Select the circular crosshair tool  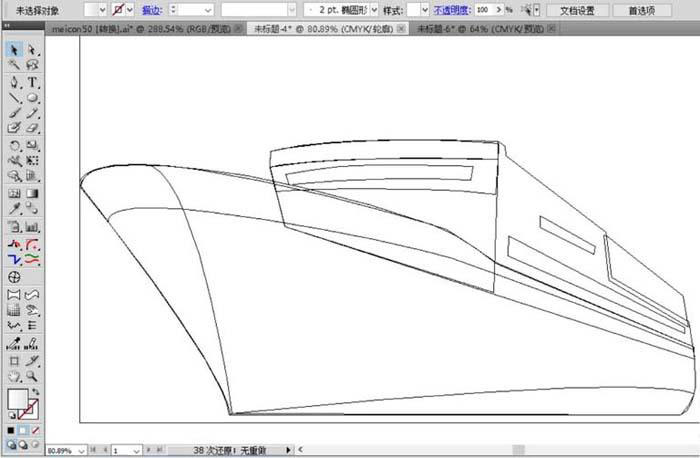(x=14, y=277)
